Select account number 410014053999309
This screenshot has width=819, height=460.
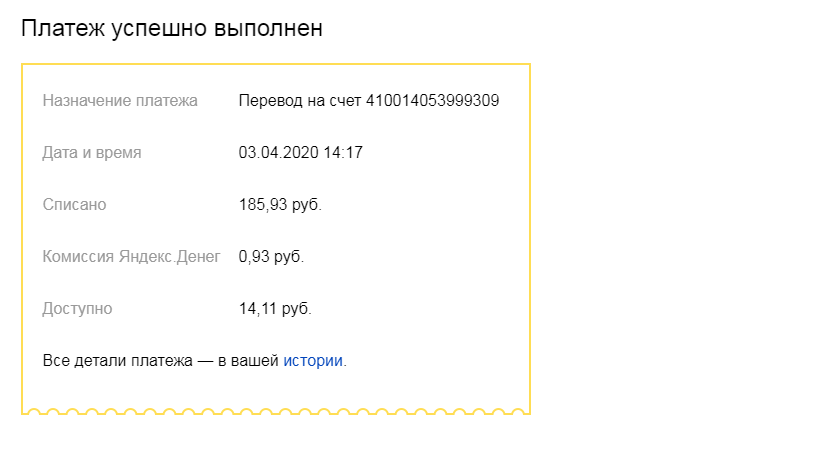point(433,101)
